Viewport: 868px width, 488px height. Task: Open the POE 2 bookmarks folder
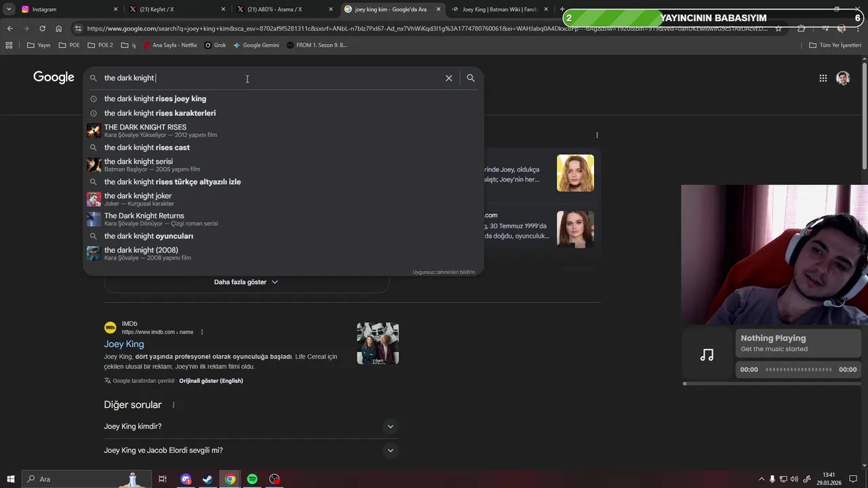click(99, 45)
